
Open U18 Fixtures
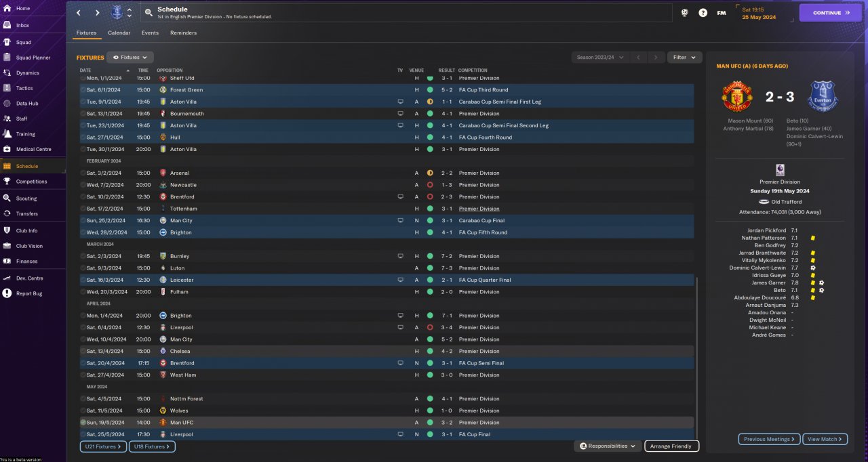pyautogui.click(x=152, y=446)
